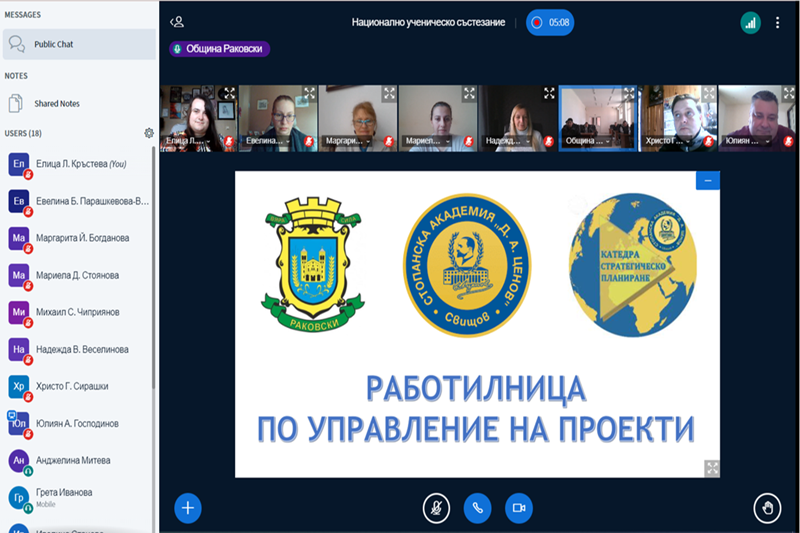Click На avatar of Надежда Веселинова
800x533 pixels.
19,349
